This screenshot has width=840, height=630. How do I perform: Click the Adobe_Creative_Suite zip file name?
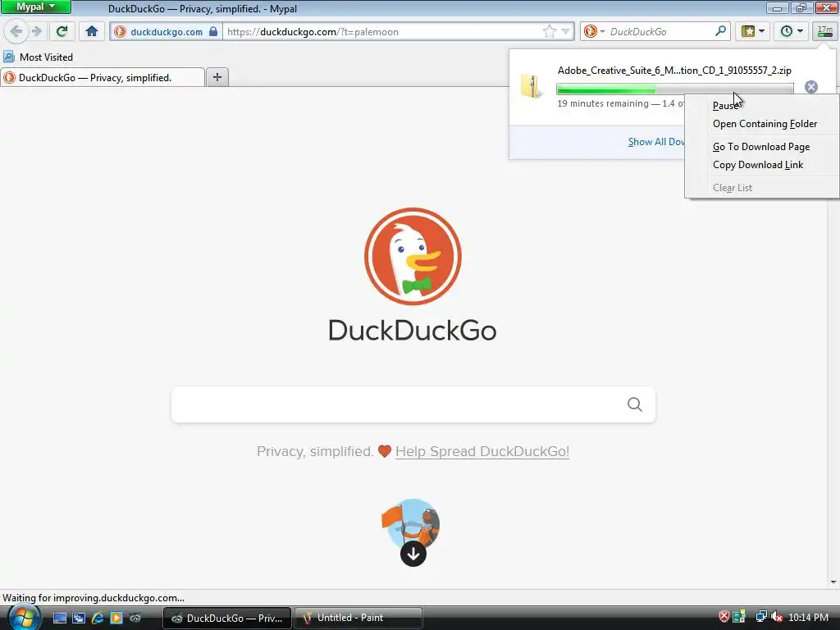coord(674,71)
